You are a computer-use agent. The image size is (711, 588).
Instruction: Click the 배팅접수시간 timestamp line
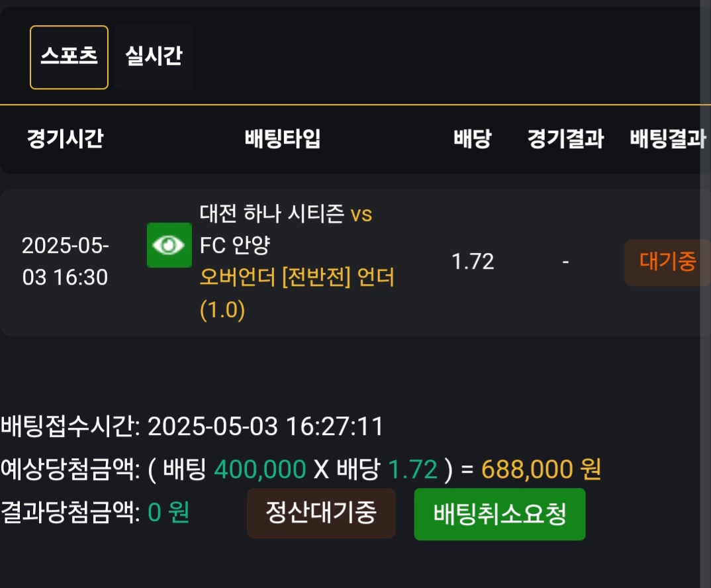coord(192,426)
